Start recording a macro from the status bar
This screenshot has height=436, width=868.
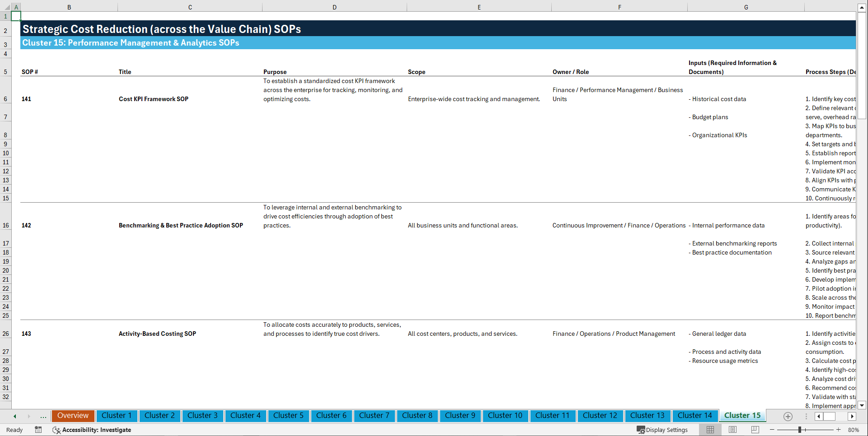pyautogui.click(x=38, y=430)
